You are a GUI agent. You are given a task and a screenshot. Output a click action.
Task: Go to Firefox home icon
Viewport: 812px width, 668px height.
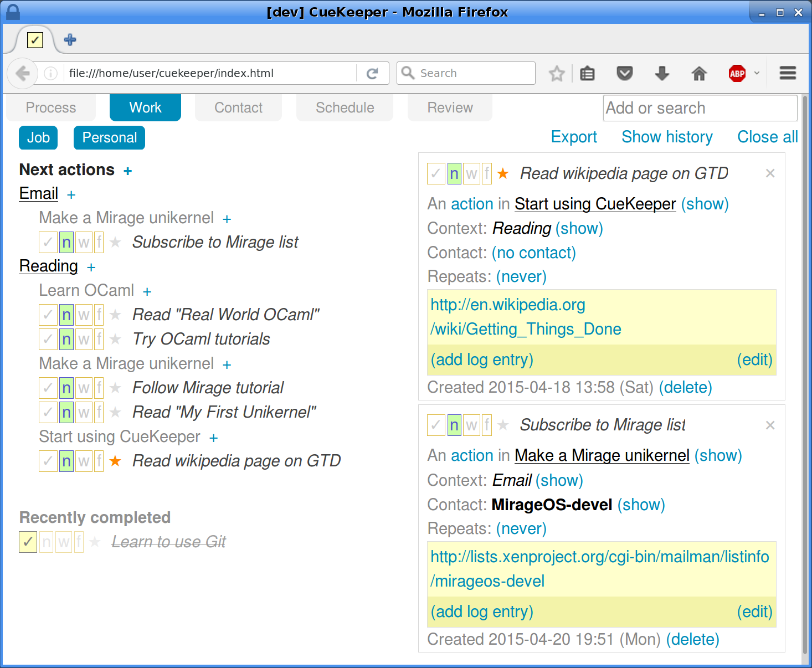[699, 73]
